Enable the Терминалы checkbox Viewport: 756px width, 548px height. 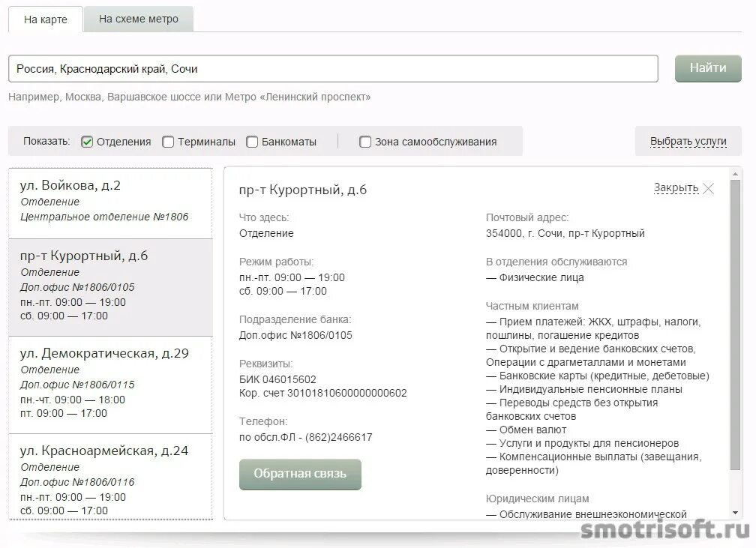[168, 141]
